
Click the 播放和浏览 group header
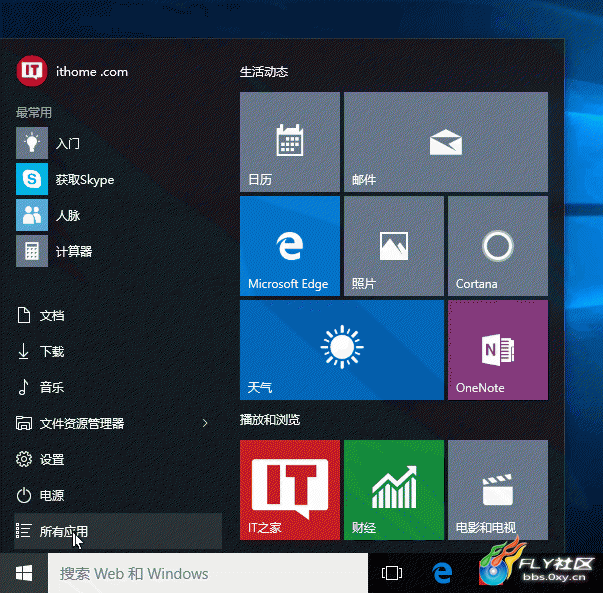[270, 420]
